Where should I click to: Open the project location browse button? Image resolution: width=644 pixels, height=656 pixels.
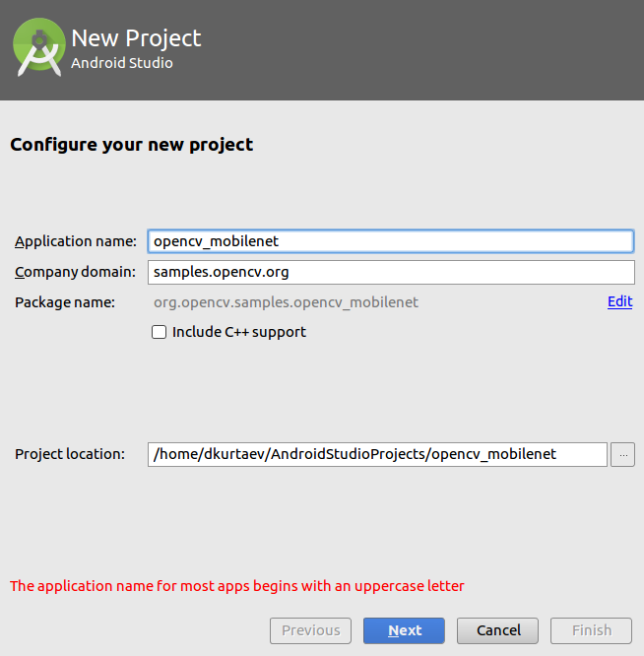coord(622,454)
